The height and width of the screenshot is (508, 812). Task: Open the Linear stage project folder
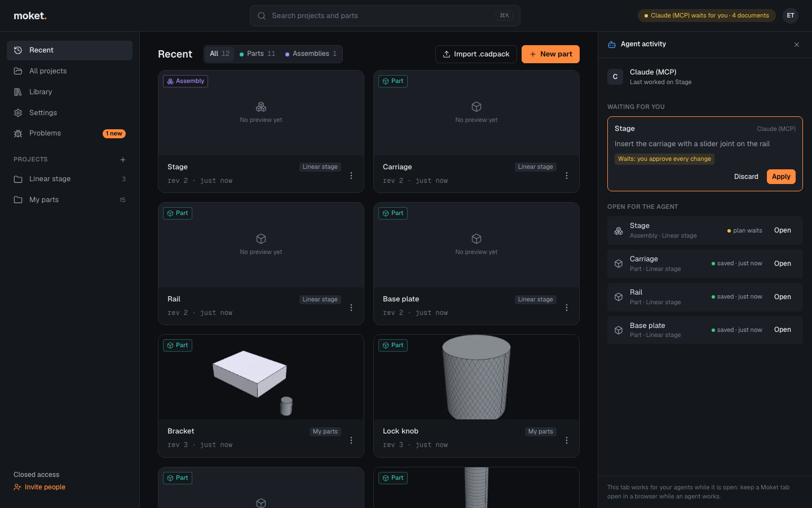[69, 179]
